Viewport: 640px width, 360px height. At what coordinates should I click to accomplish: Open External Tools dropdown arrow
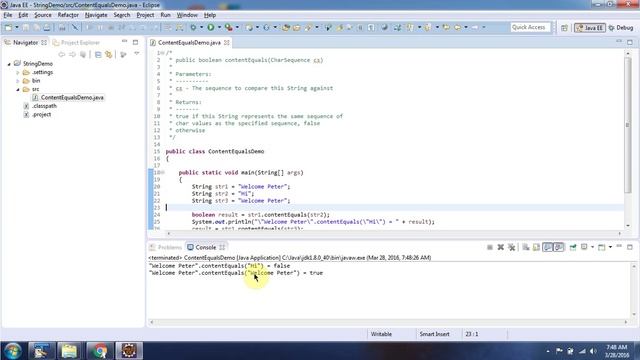pos(237,27)
